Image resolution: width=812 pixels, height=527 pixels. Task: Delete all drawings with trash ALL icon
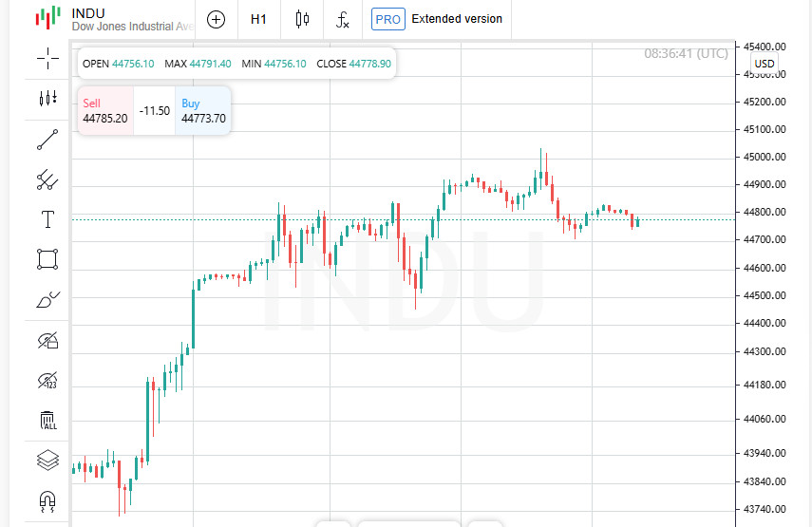(x=47, y=420)
